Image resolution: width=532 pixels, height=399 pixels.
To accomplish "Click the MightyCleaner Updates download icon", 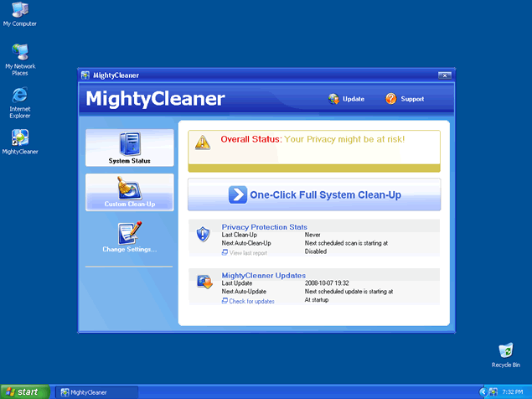I will pyautogui.click(x=204, y=282).
